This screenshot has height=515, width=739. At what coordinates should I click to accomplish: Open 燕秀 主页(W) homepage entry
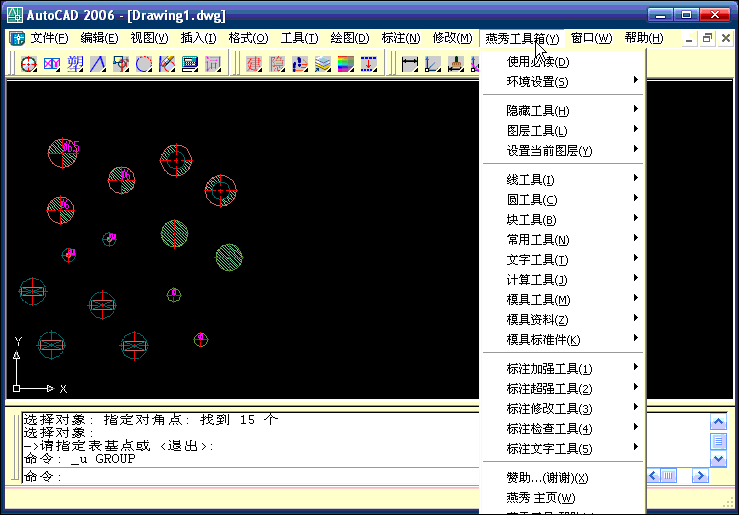click(x=564, y=498)
